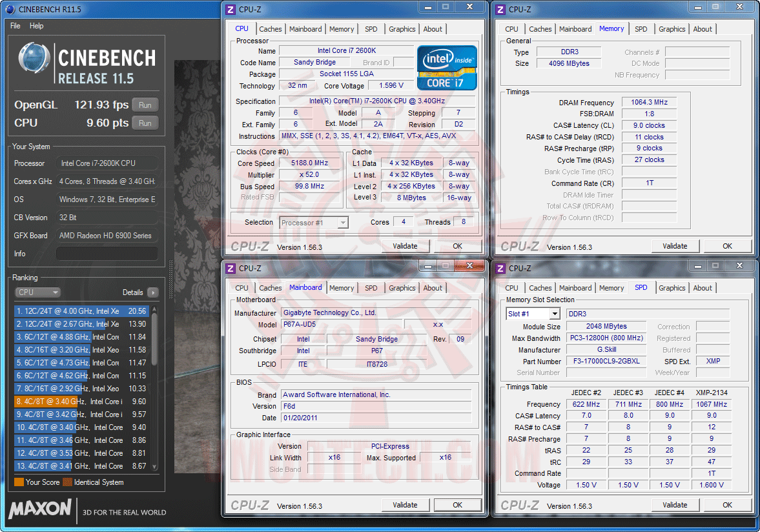Screen dimensions: 760x532
Task: Click Validate in the Mainboard window
Action: pyautogui.click(x=406, y=505)
